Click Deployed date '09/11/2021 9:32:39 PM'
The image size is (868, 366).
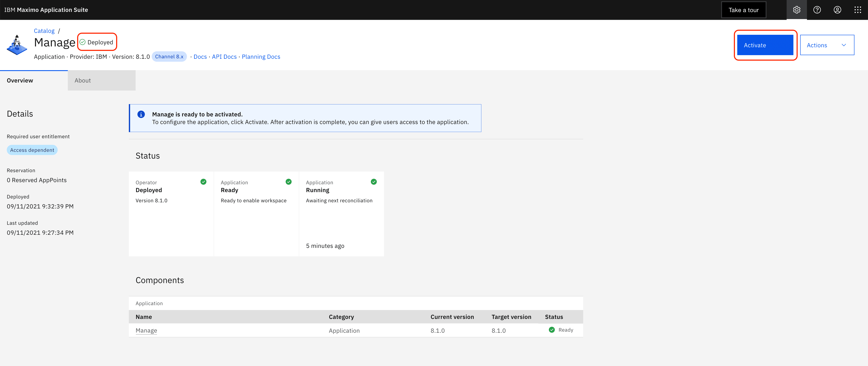(x=40, y=207)
